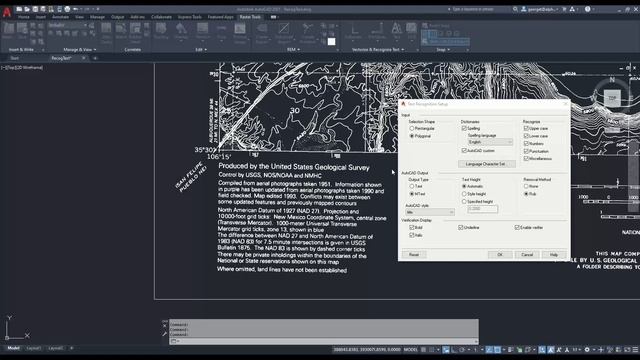Click the Create Region REM icon

pyautogui.click(x=262, y=29)
